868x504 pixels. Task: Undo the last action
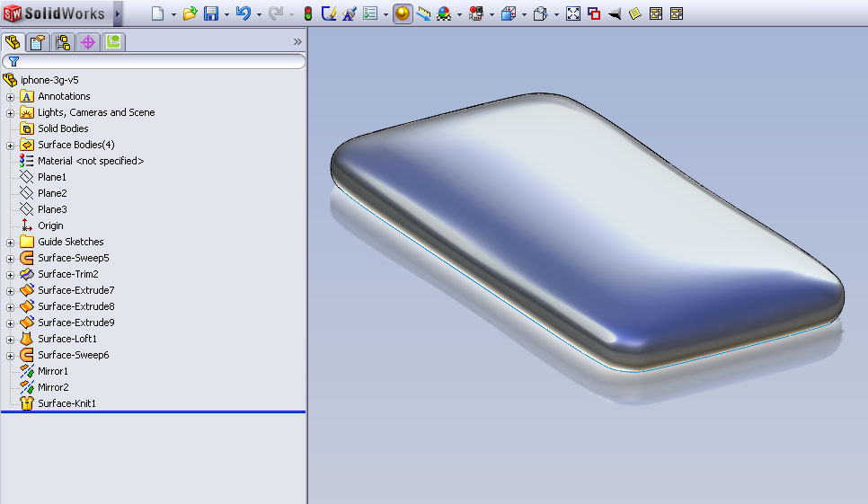tap(243, 13)
